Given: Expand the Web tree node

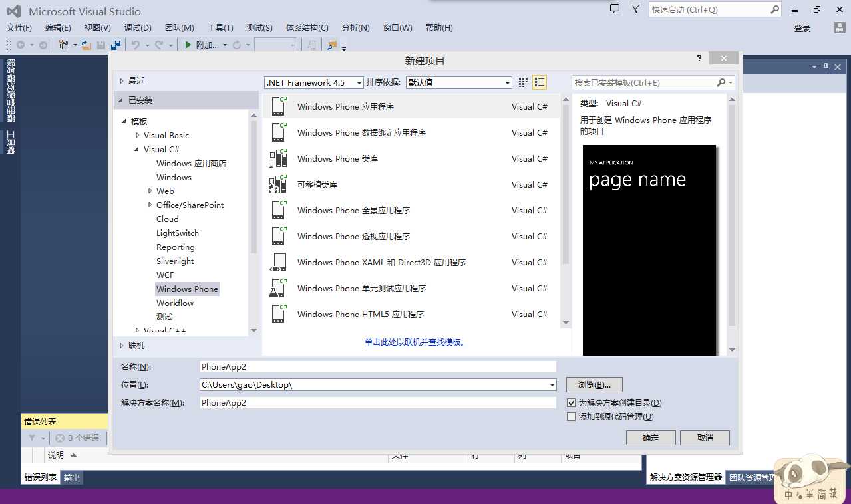Looking at the screenshot, I should (150, 191).
